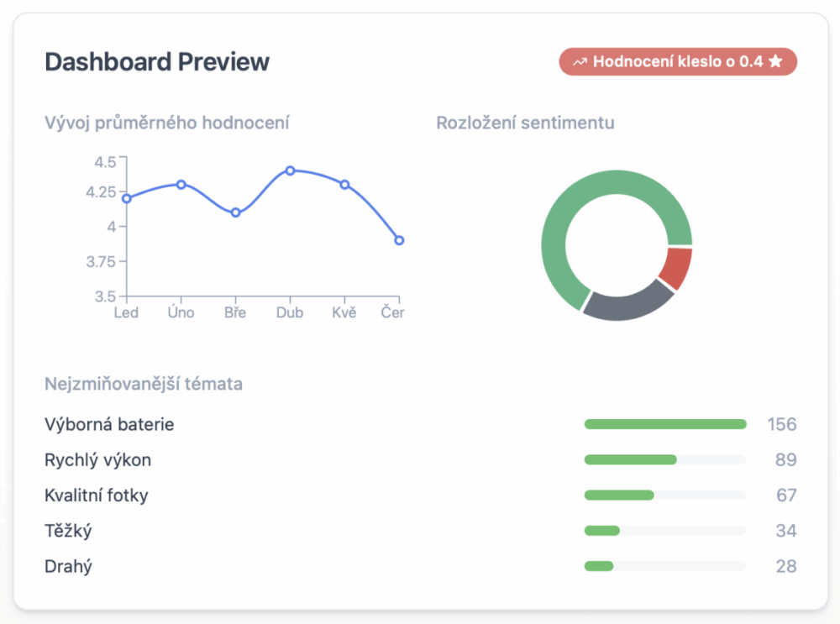Click the Led data point on line chart
This screenshot has height=624, width=840.
tap(127, 198)
